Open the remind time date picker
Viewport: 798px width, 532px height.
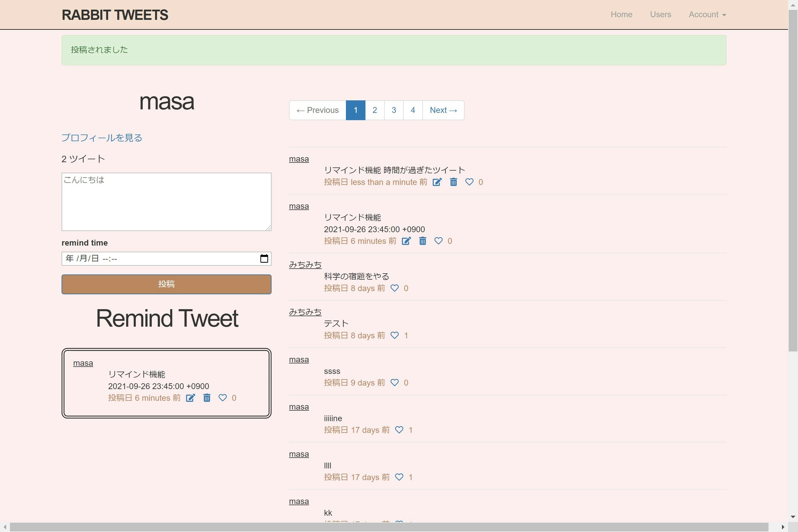(x=264, y=258)
